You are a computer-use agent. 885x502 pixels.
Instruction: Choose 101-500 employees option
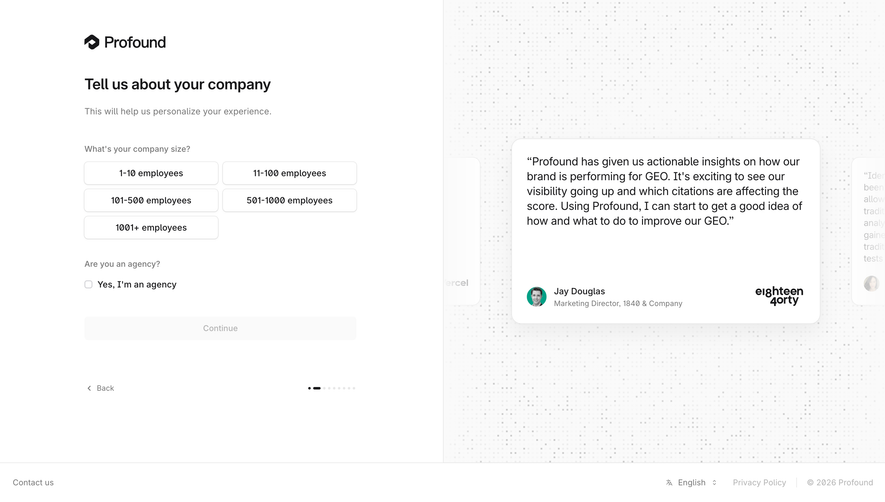pos(151,200)
